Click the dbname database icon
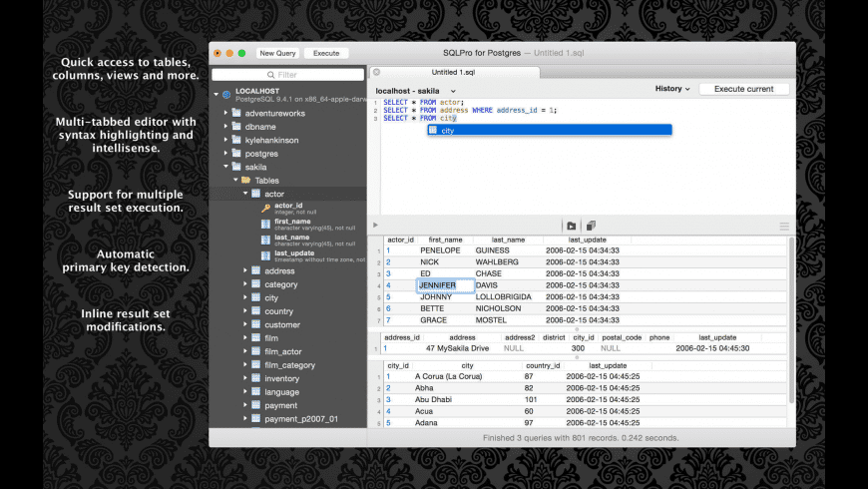 [x=236, y=127]
